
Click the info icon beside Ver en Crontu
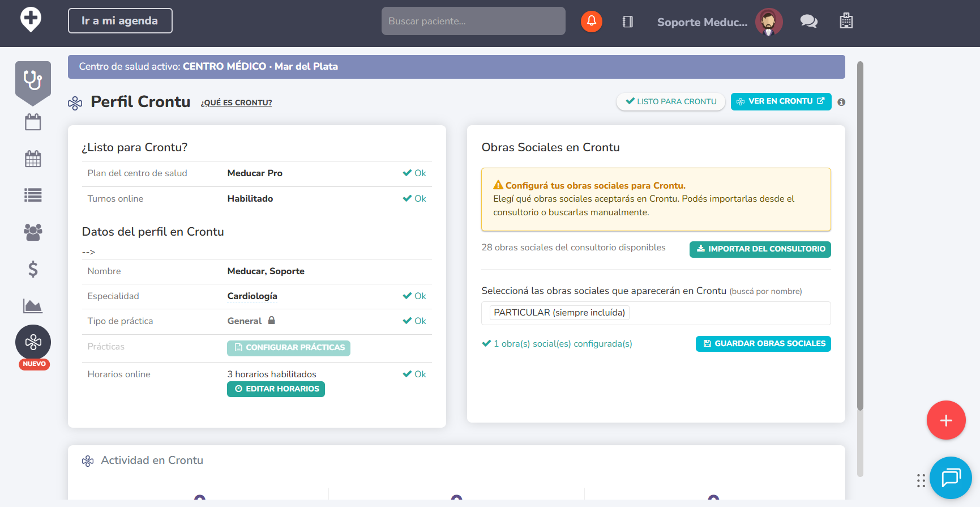(841, 102)
